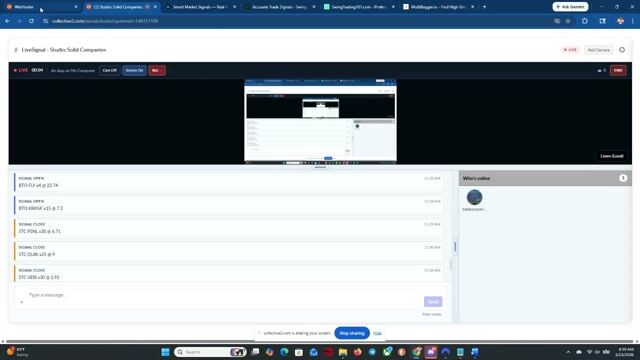Open the Task View icon on the taskbar
This screenshot has width=640, height=360.
point(255,352)
